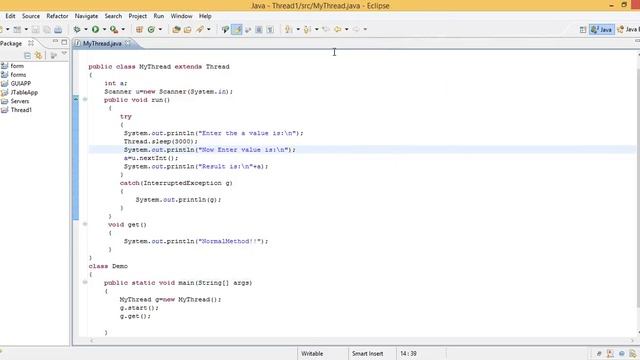
Task: Open the Source menu
Action: 31,16
